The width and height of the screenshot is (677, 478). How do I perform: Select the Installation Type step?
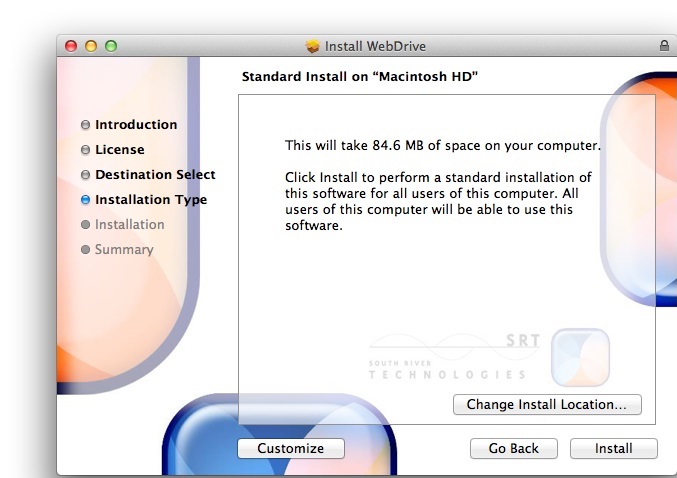pyautogui.click(x=151, y=199)
